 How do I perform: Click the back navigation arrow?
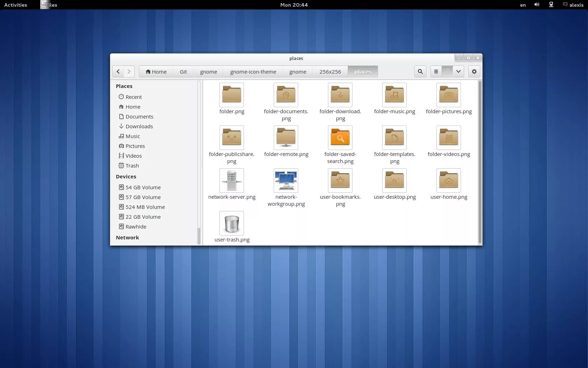point(118,71)
